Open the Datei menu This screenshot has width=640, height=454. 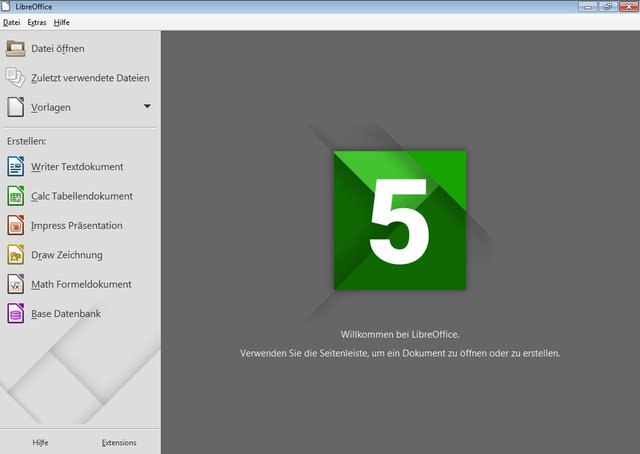tap(11, 22)
